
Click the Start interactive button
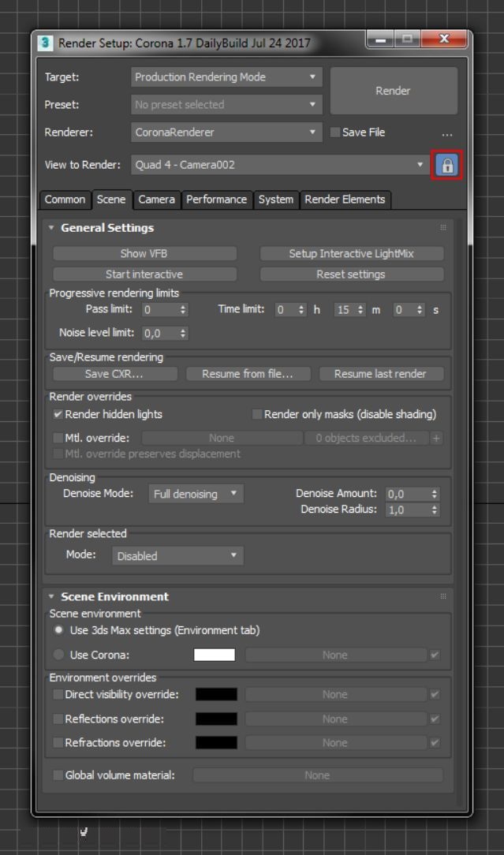tap(144, 274)
